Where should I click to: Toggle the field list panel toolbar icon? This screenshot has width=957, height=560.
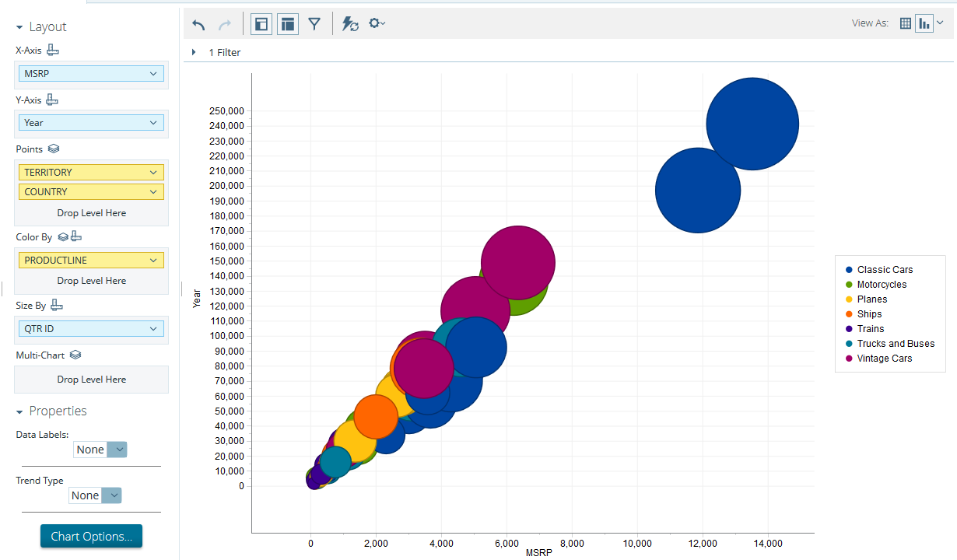tap(288, 24)
